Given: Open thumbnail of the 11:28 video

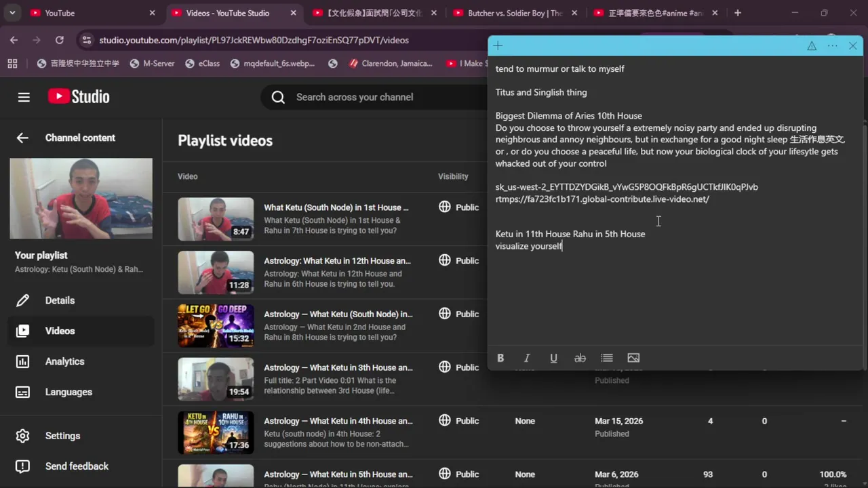Looking at the screenshot, I should 216,272.
